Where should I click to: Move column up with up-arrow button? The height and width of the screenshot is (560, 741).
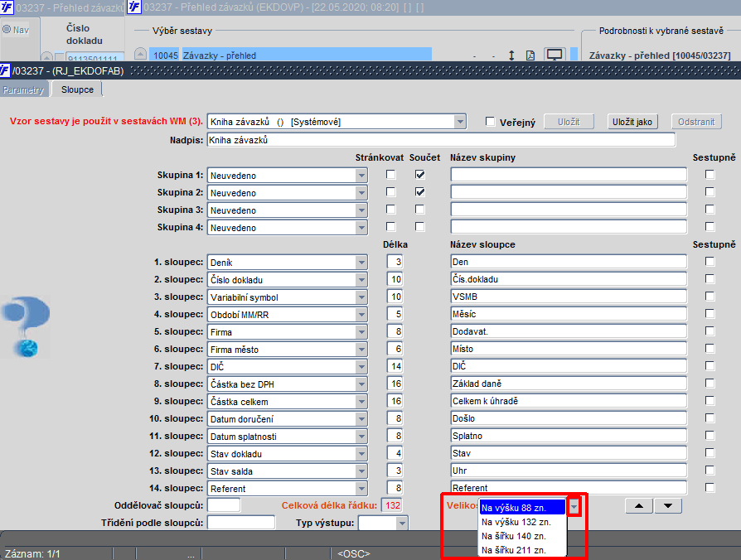coord(639,505)
